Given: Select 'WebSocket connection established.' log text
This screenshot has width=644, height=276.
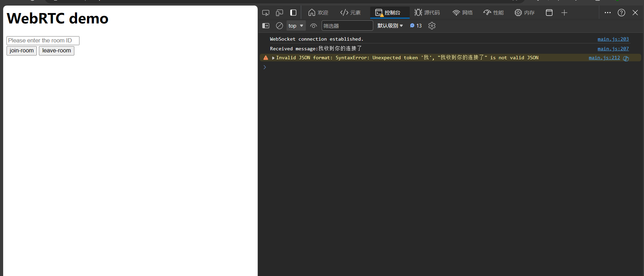Looking at the screenshot, I should tap(316, 39).
